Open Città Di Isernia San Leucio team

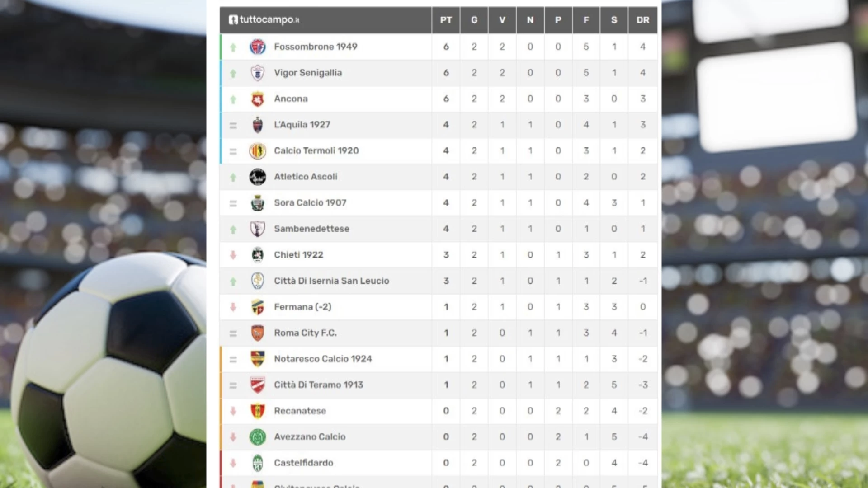[331, 281]
